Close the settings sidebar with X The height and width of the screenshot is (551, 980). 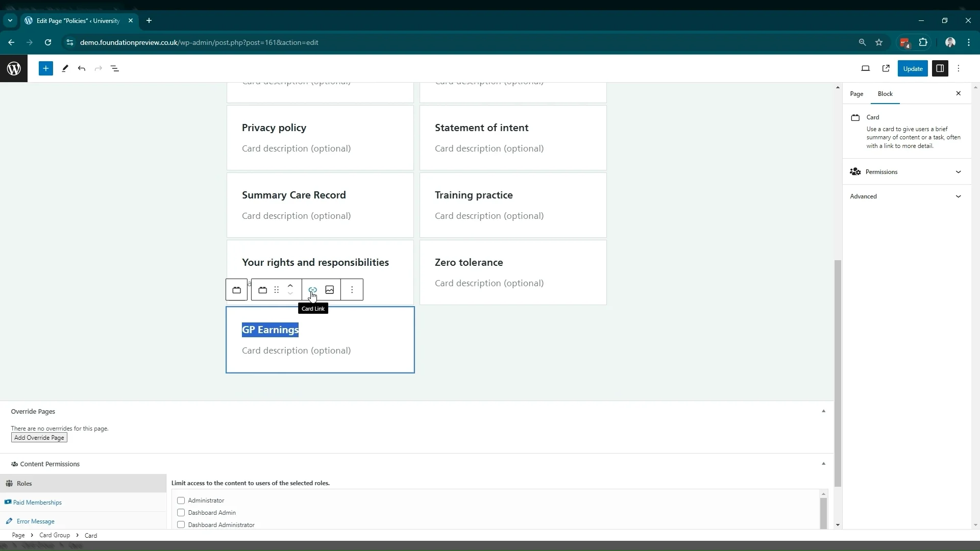click(959, 93)
